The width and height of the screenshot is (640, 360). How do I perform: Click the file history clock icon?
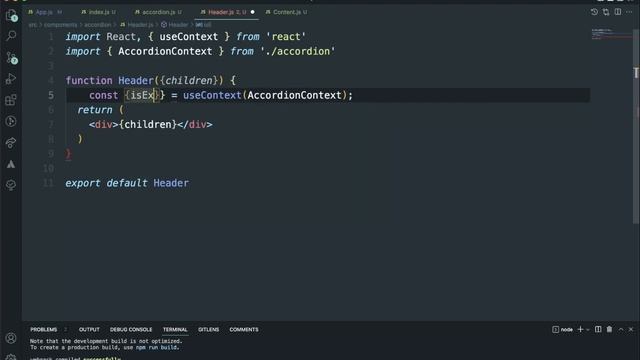coord(594,12)
